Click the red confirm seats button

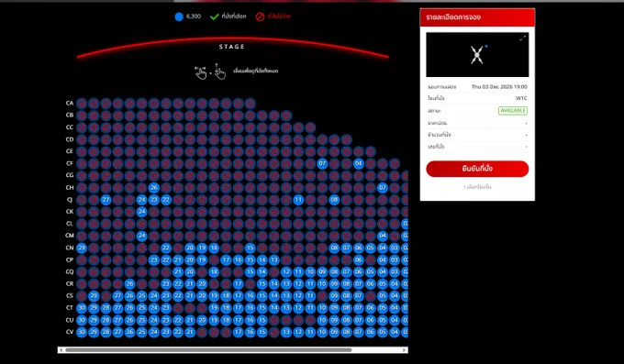(x=477, y=169)
